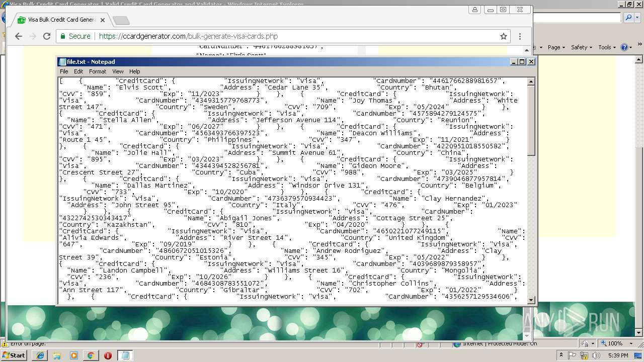The image size is (644, 362).
Task: Click the Chrome forward navigation arrow
Action: [33, 36]
